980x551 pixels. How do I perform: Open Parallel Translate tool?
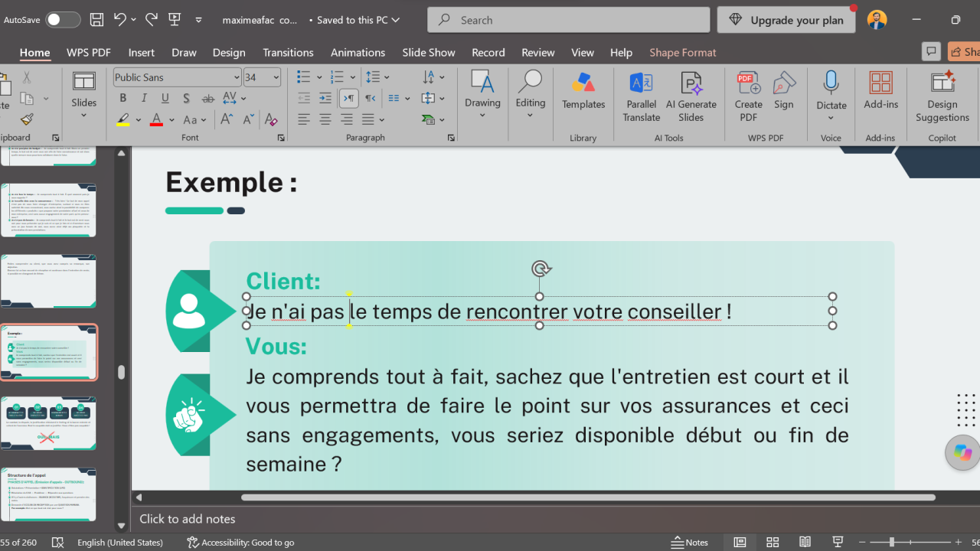pyautogui.click(x=642, y=97)
